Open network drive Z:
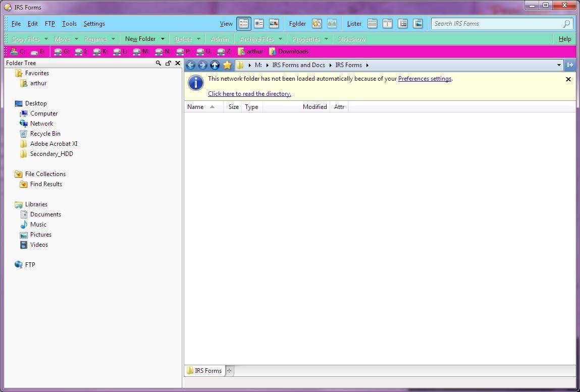Viewport: 580px width, 392px height. (225, 51)
